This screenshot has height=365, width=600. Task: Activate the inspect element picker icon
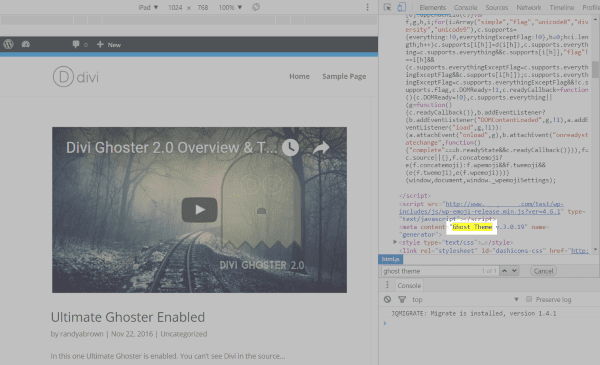click(x=387, y=7)
